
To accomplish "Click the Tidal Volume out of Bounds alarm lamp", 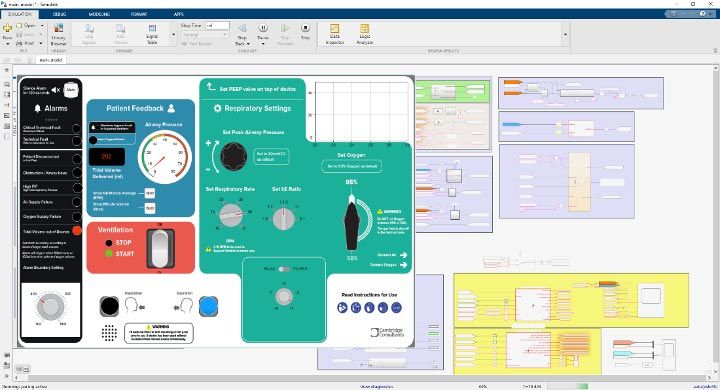I will pyautogui.click(x=77, y=231).
